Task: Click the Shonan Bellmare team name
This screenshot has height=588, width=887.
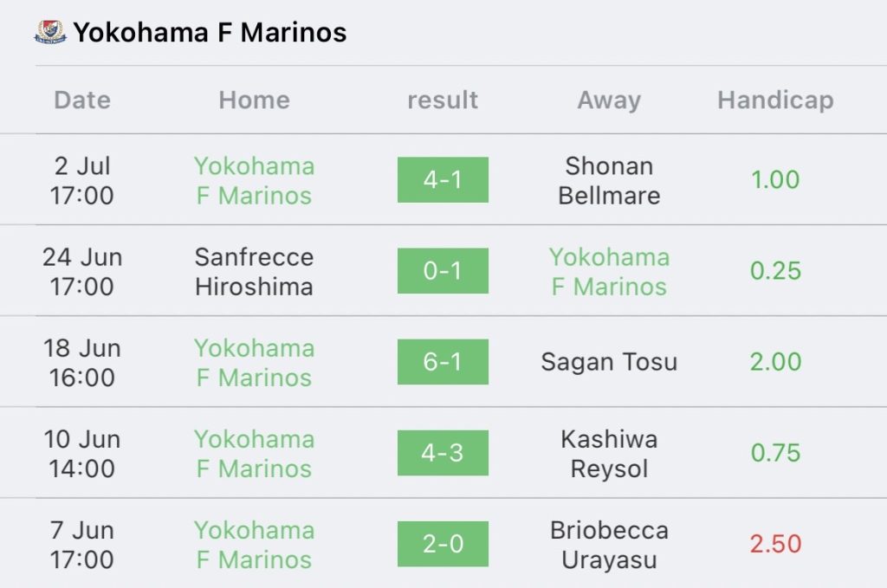Action: [609, 181]
